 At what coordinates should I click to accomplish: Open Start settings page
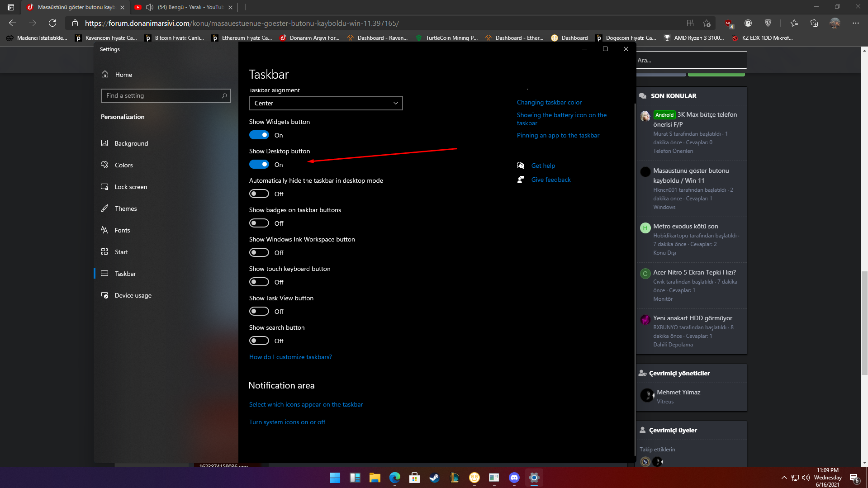(x=121, y=252)
